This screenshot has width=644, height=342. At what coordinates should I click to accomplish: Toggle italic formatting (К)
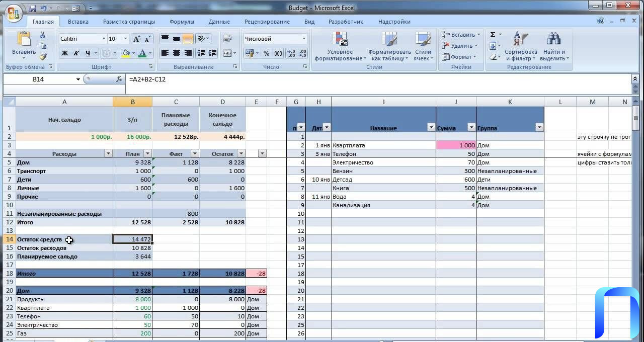point(76,53)
